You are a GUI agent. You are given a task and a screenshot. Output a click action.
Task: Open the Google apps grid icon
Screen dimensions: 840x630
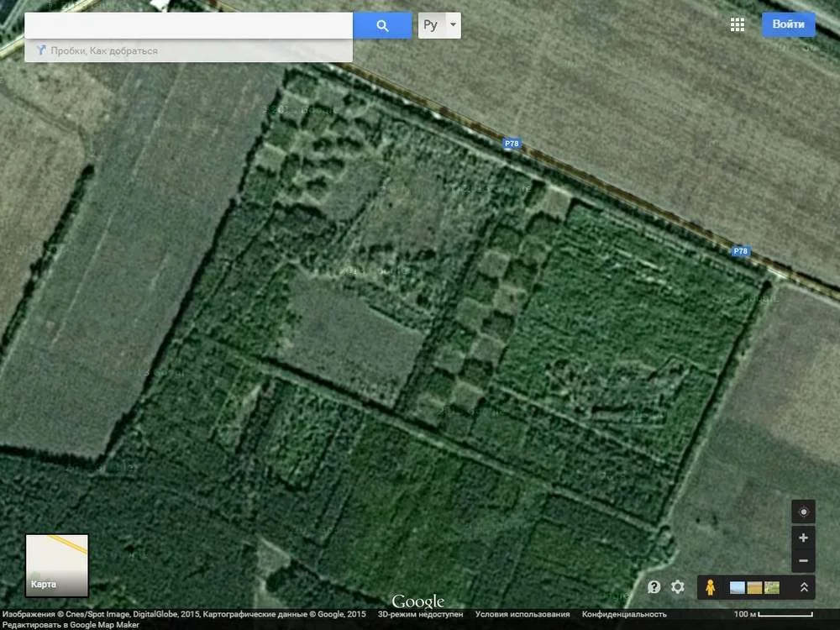click(x=738, y=24)
